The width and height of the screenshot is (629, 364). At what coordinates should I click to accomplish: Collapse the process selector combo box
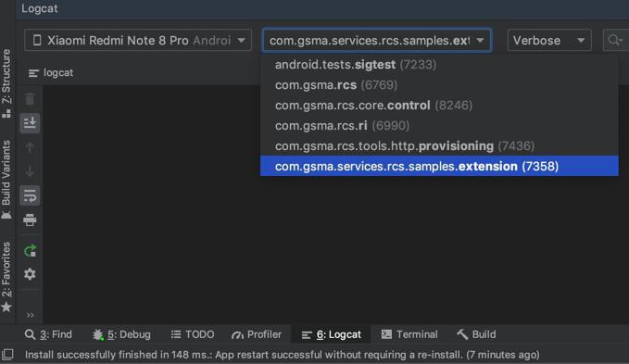click(377, 40)
